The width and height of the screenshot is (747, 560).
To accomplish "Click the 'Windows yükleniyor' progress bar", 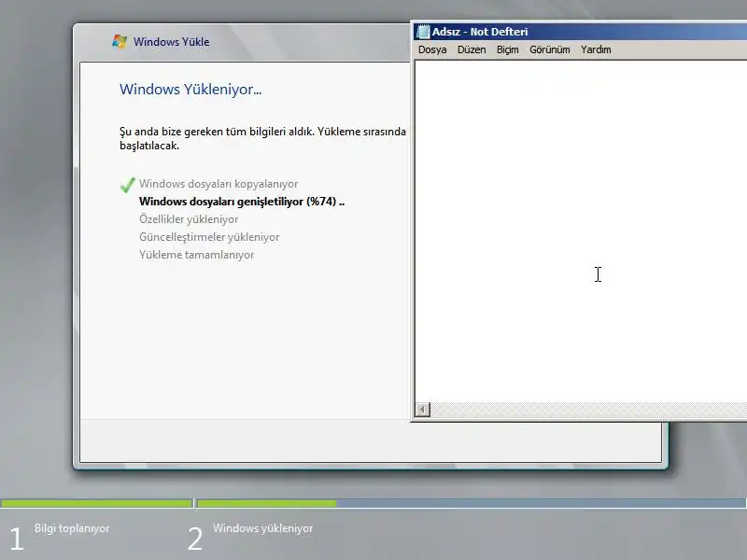I will point(472,503).
